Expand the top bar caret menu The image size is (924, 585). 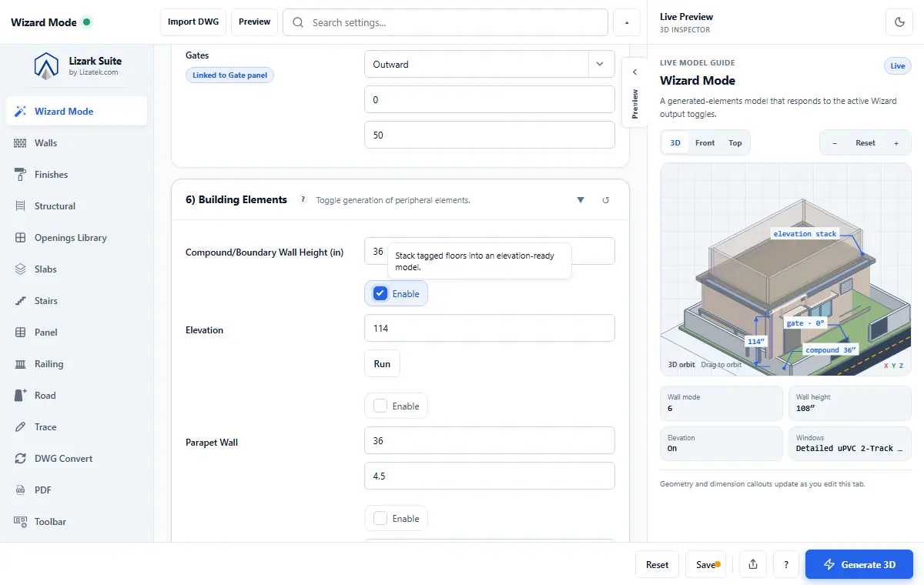click(x=627, y=22)
